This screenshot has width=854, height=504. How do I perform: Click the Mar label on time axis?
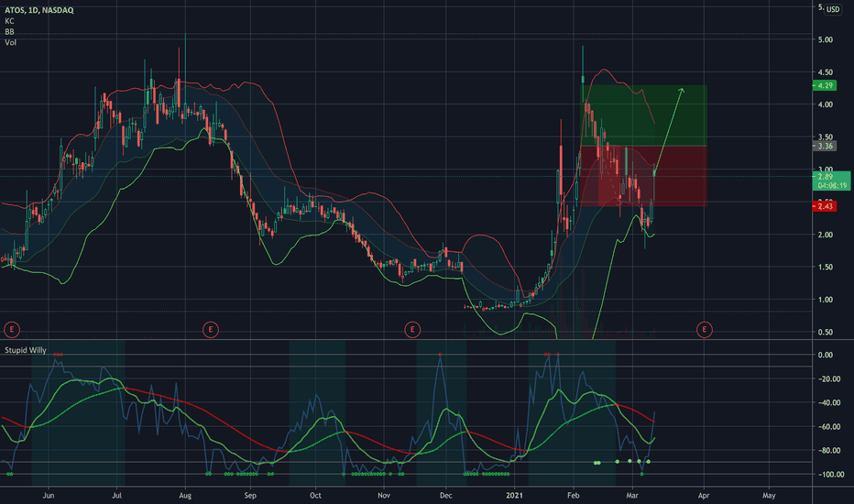(631, 495)
